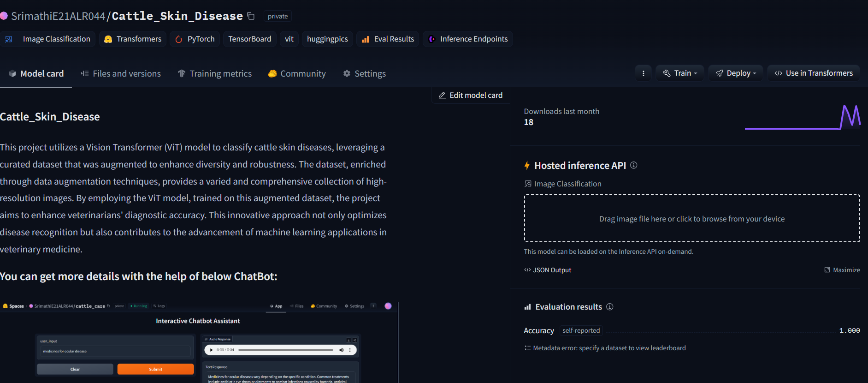Maximize the inference widget
The height and width of the screenshot is (383, 868).
(842, 270)
